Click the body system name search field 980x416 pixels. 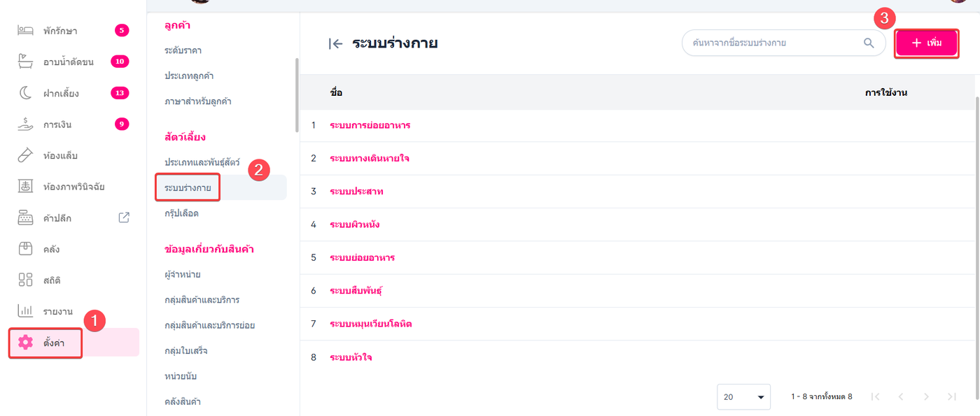[770, 43]
